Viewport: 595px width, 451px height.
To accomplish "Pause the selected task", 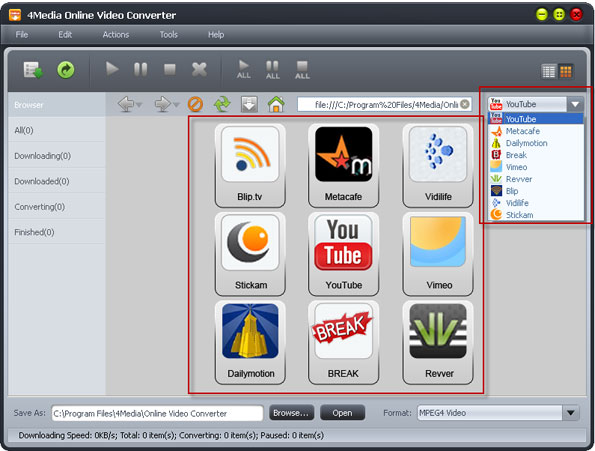I will [140, 69].
